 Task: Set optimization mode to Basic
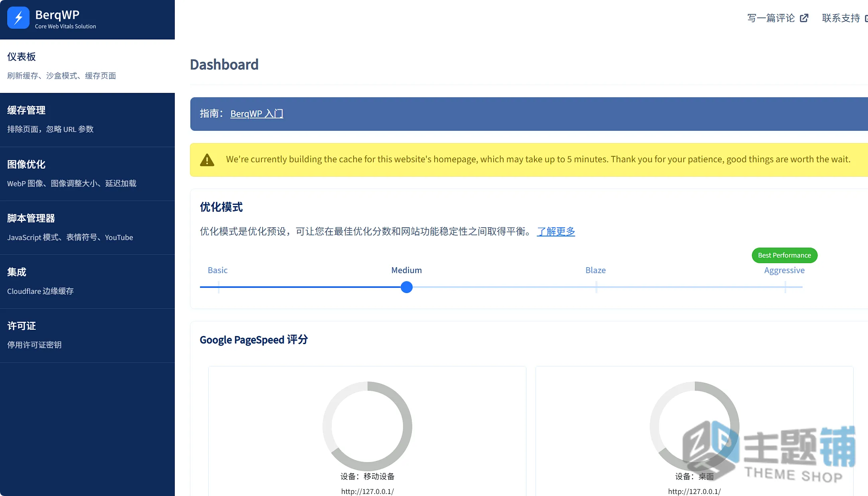click(x=217, y=270)
